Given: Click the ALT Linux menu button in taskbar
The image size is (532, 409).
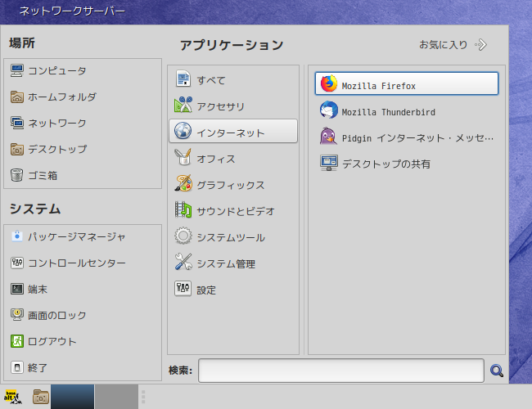Looking at the screenshot, I should coord(13,397).
